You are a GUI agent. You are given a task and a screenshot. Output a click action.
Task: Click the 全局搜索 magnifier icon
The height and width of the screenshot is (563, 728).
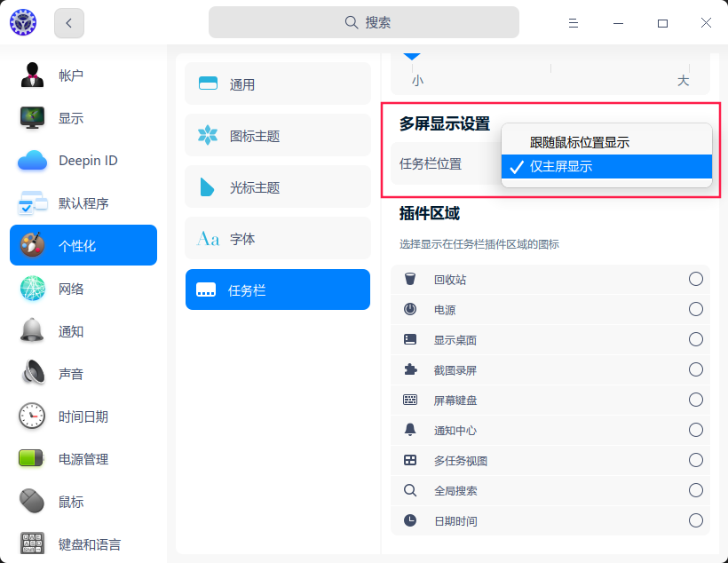[x=410, y=490]
